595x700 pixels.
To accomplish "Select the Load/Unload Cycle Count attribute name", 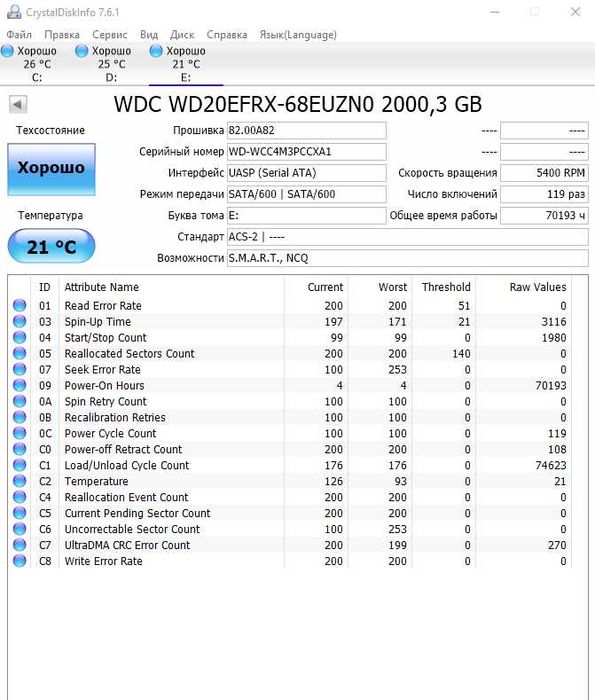I will [x=127, y=465].
